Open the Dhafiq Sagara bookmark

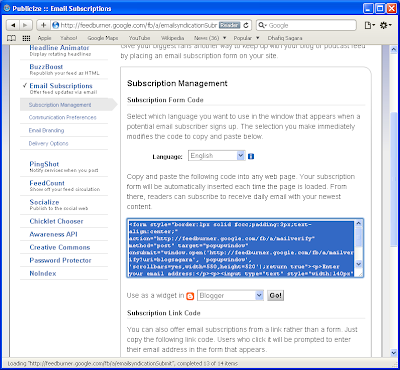285,38
